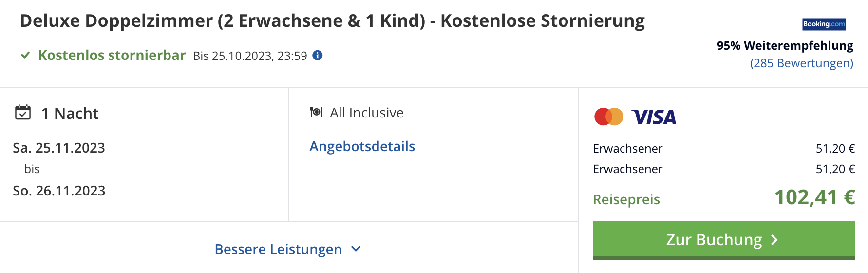Click the meal plate icon beside All Inclusive

pos(316,112)
